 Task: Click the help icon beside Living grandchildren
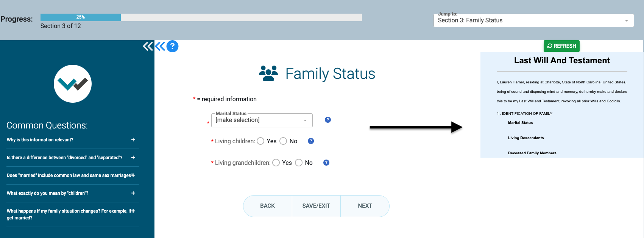click(x=326, y=162)
